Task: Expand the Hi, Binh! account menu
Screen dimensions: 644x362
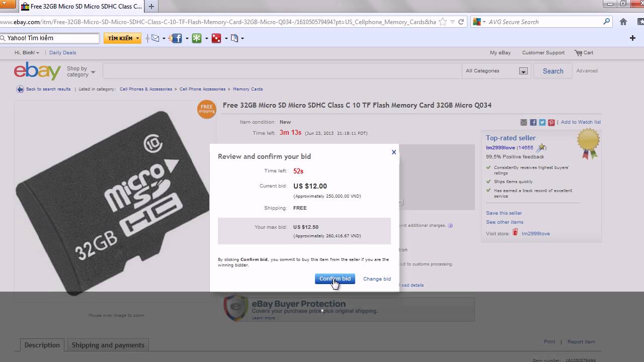Action: pos(27,53)
